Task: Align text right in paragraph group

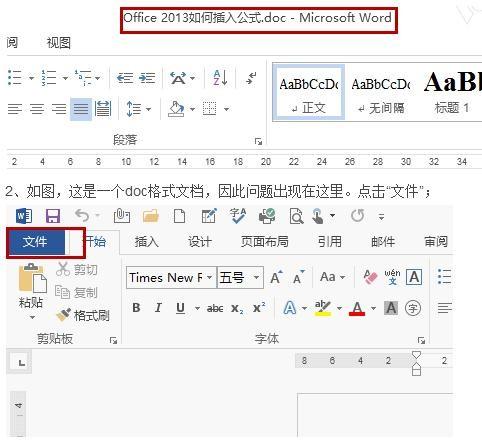Action: (x=59, y=109)
